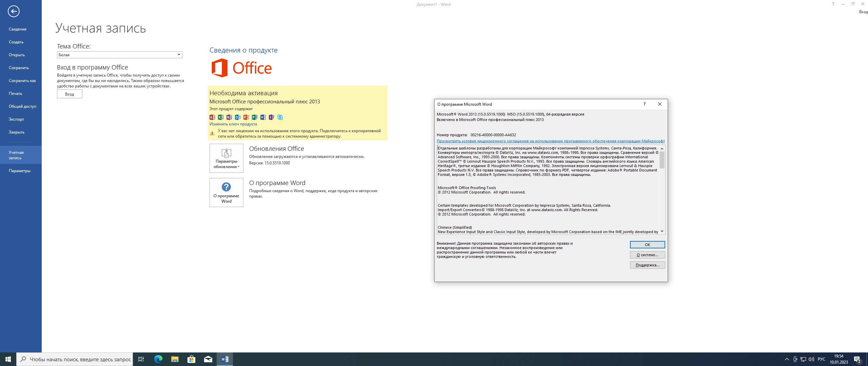Select Сохранить как in the backstage menu
The image size is (868, 366).
21,81
